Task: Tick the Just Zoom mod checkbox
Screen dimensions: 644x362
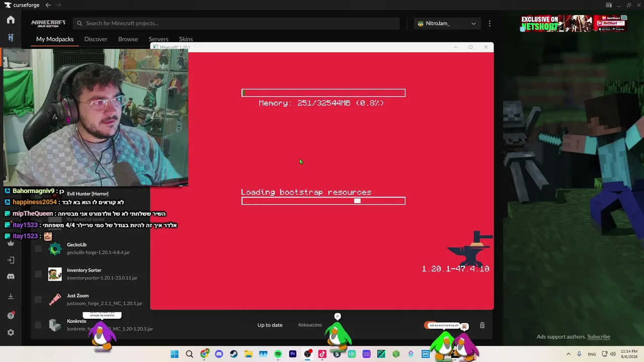Action: (38, 300)
